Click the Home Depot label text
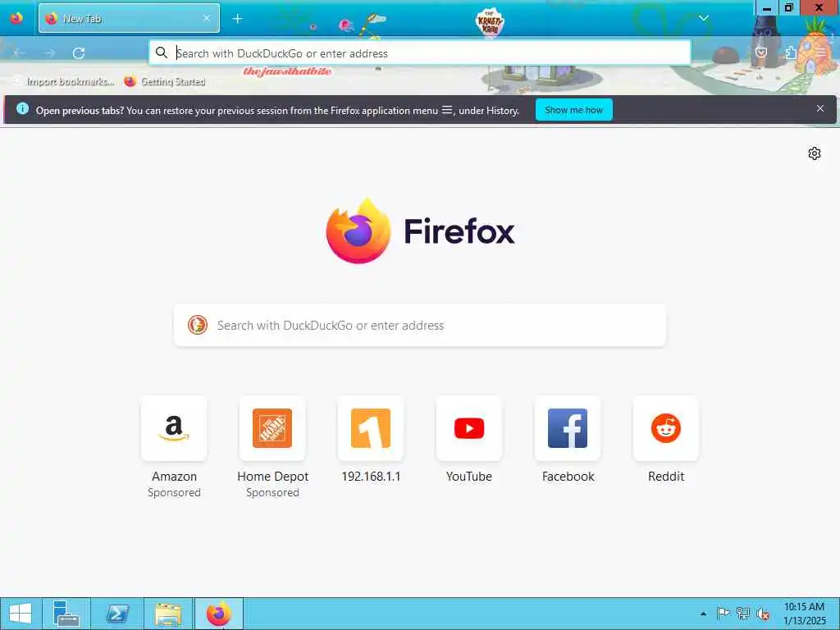 (272, 477)
